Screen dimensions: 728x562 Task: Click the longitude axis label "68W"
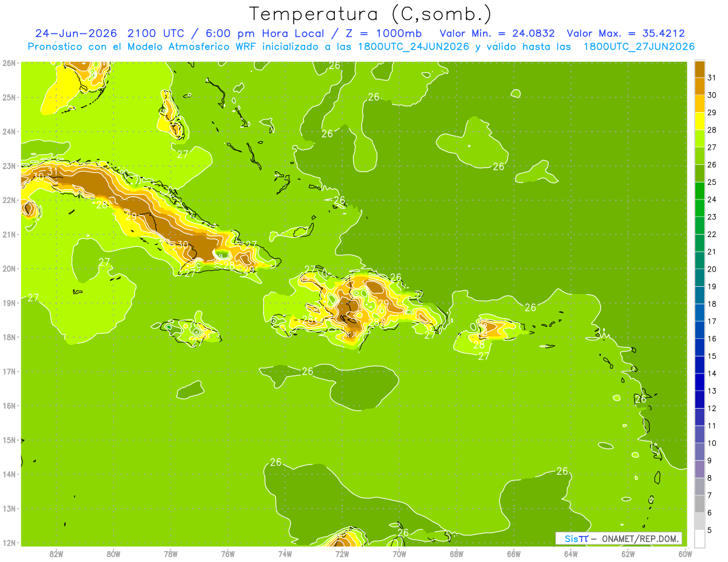coord(456,554)
